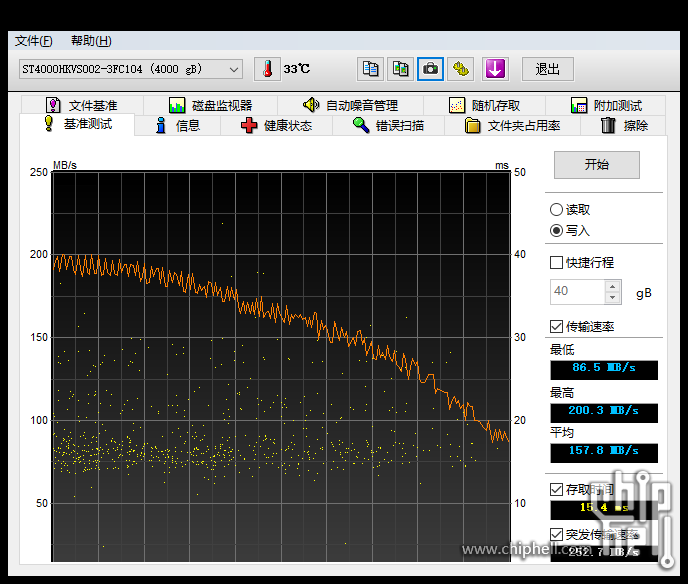Switch to the 健康状态 tab

tap(276, 125)
